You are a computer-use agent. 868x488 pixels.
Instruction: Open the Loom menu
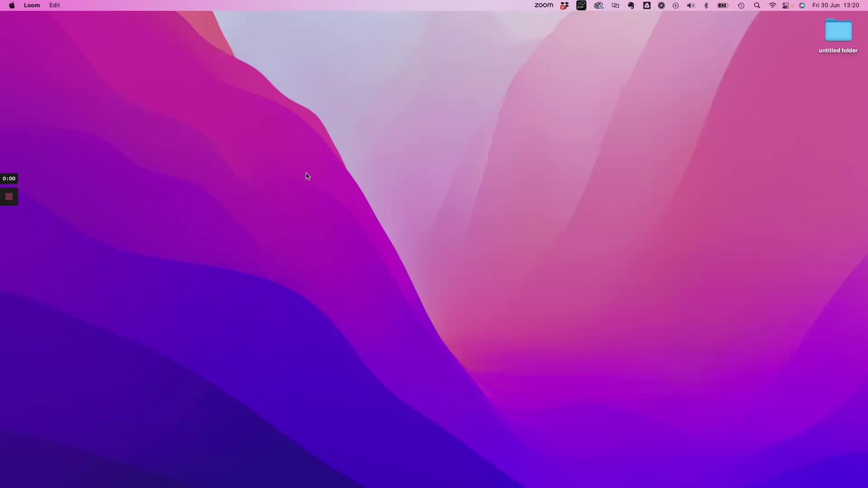(32, 5)
